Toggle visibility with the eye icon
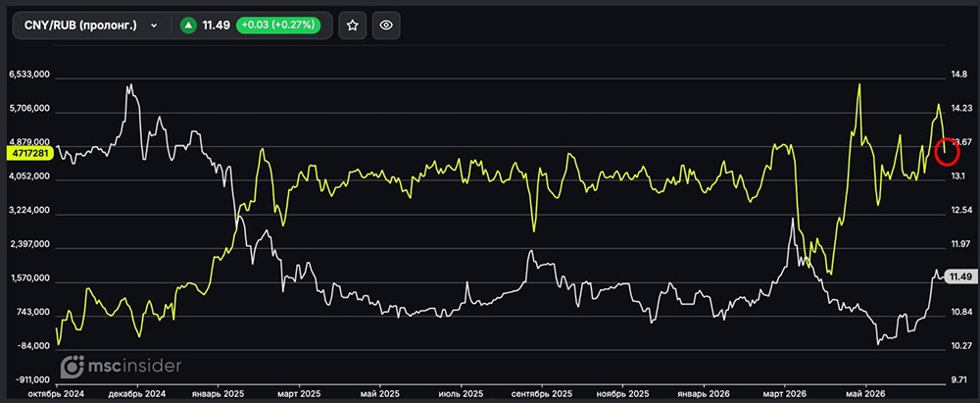This screenshot has width=980, height=403. pos(386,25)
